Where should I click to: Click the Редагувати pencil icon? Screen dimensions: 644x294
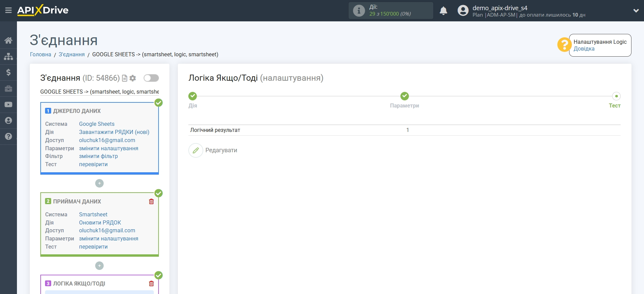tap(196, 150)
